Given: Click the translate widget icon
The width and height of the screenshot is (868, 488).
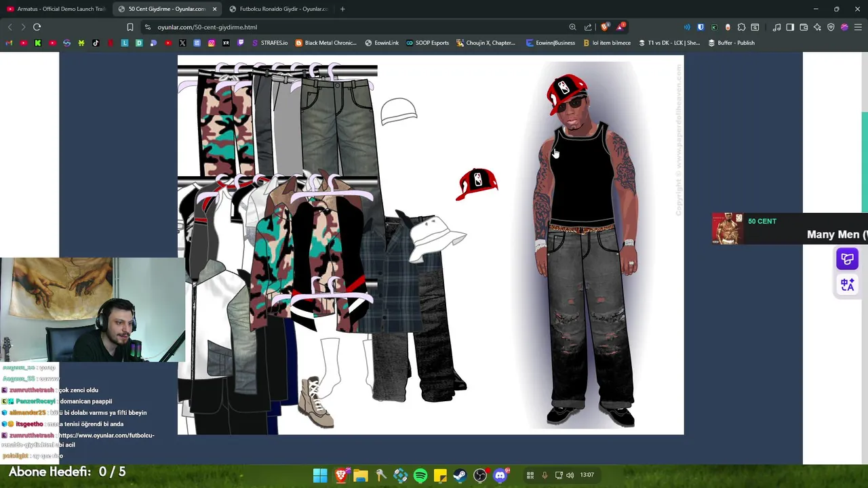Looking at the screenshot, I should (x=847, y=284).
